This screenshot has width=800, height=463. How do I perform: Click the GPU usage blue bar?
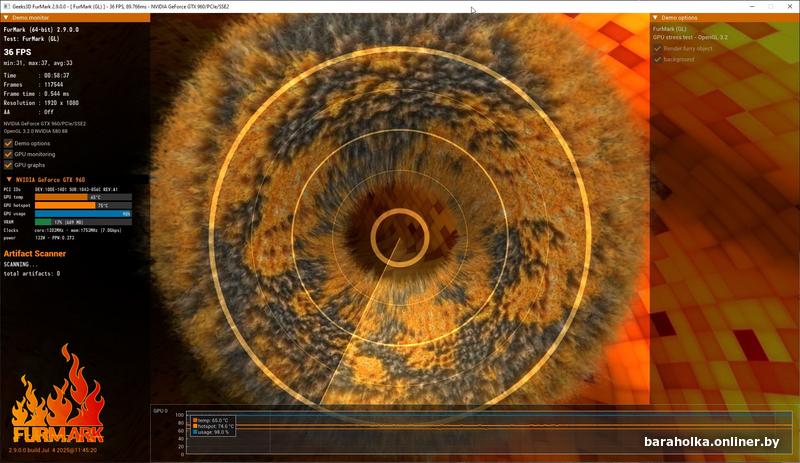(83, 213)
